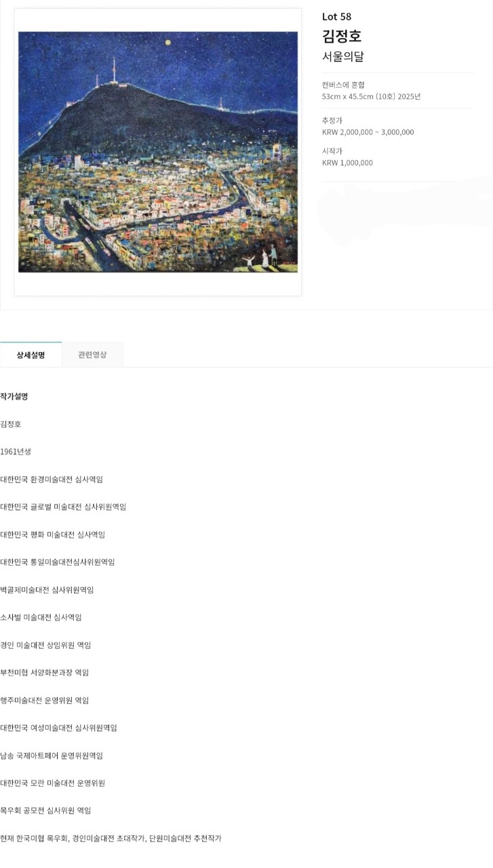493x868 pixels.
Task: Click the 시작가 label
Action: click(332, 151)
